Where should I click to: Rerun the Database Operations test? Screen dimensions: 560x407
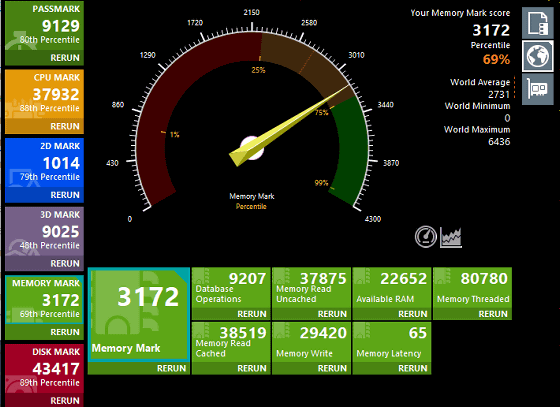click(x=252, y=314)
